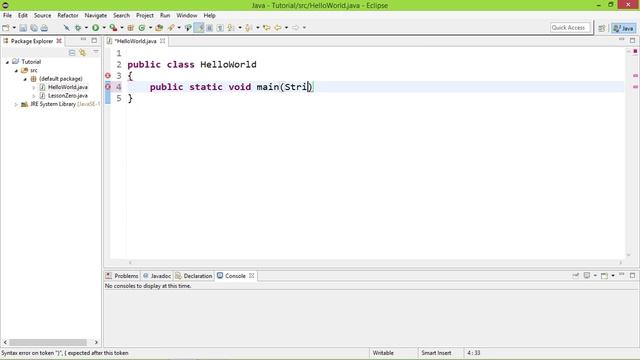Click the Debug bug icon

pos(78,28)
